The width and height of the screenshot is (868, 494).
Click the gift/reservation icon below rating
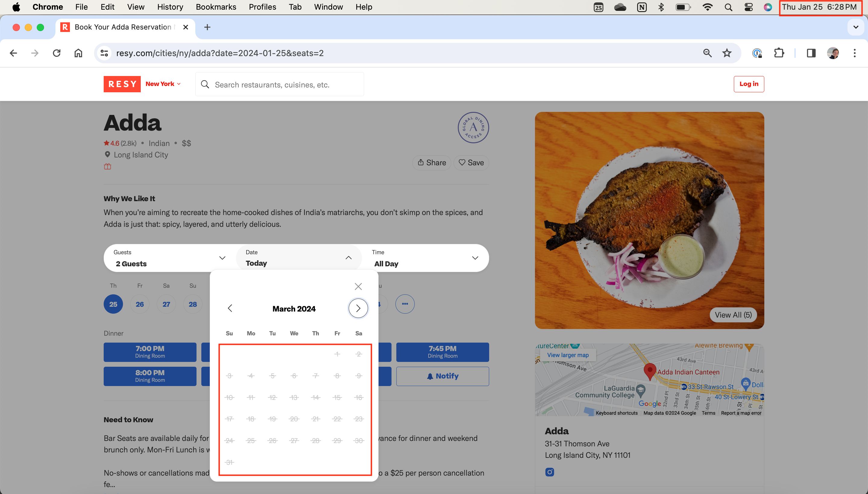pos(107,166)
